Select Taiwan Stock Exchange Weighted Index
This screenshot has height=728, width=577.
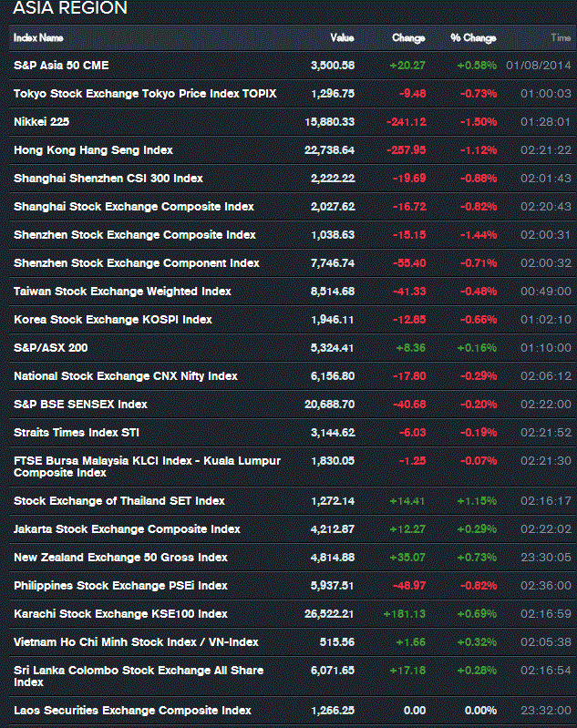point(122,292)
